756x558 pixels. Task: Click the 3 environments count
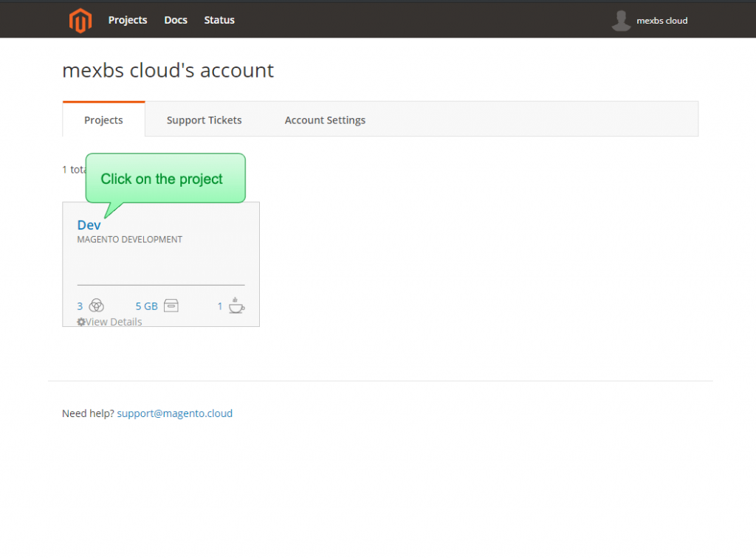(x=80, y=306)
